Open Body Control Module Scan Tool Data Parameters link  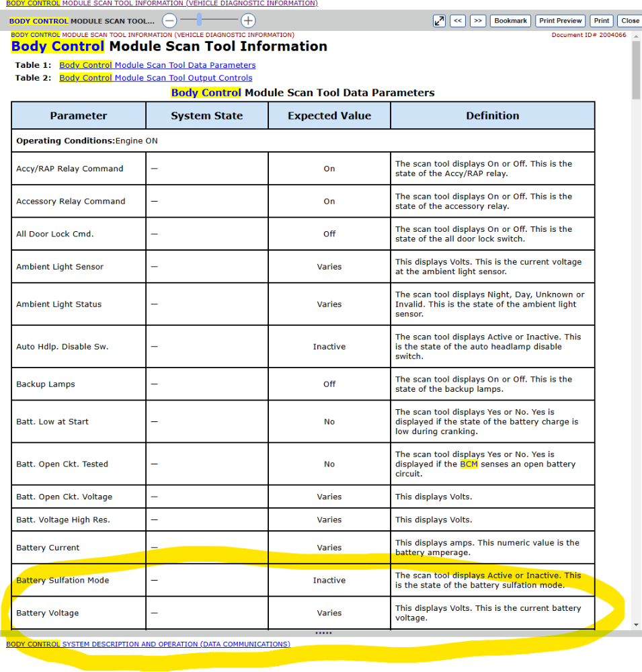(157, 65)
